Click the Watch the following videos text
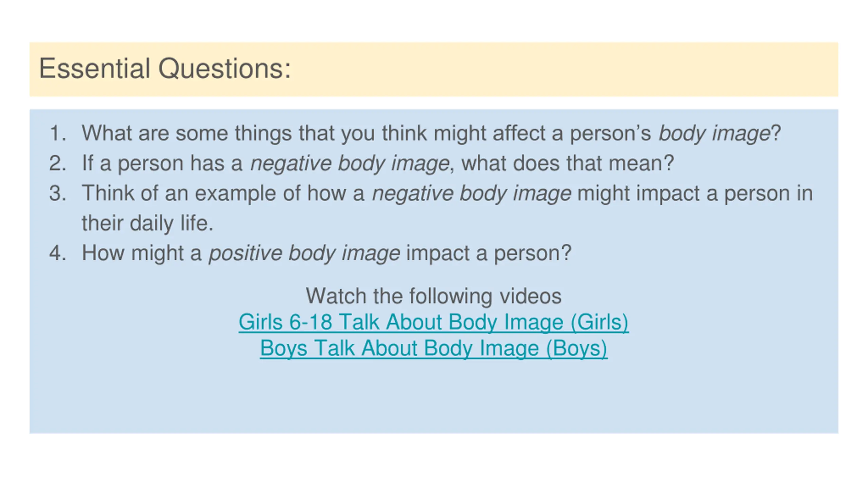This screenshot has height=488, width=868. [x=434, y=296]
